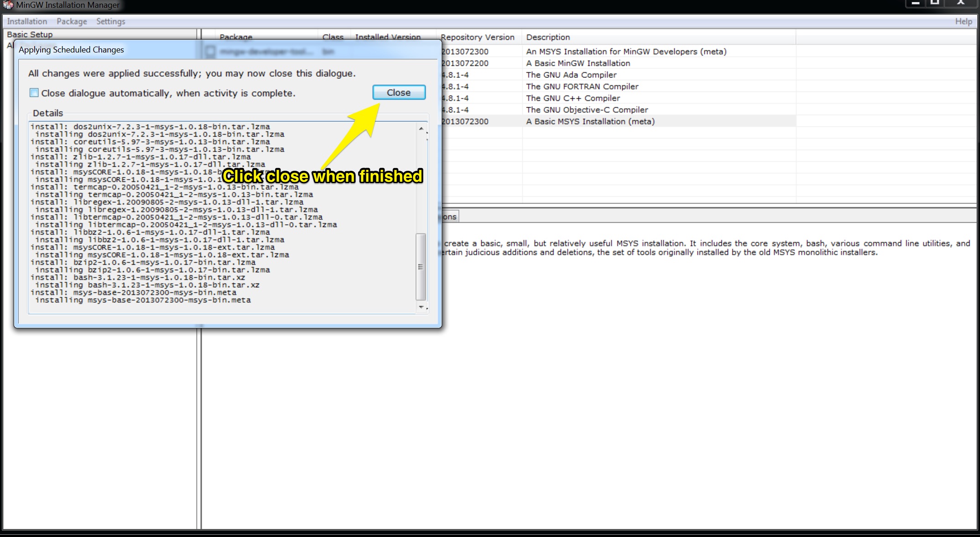Select The GNU C++ Compiler row

pyautogui.click(x=573, y=98)
